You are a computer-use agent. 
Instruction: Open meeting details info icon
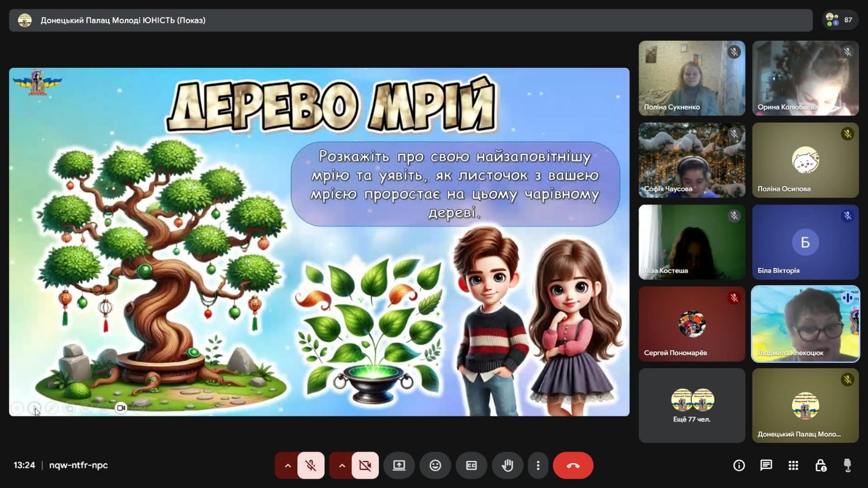[739, 465]
